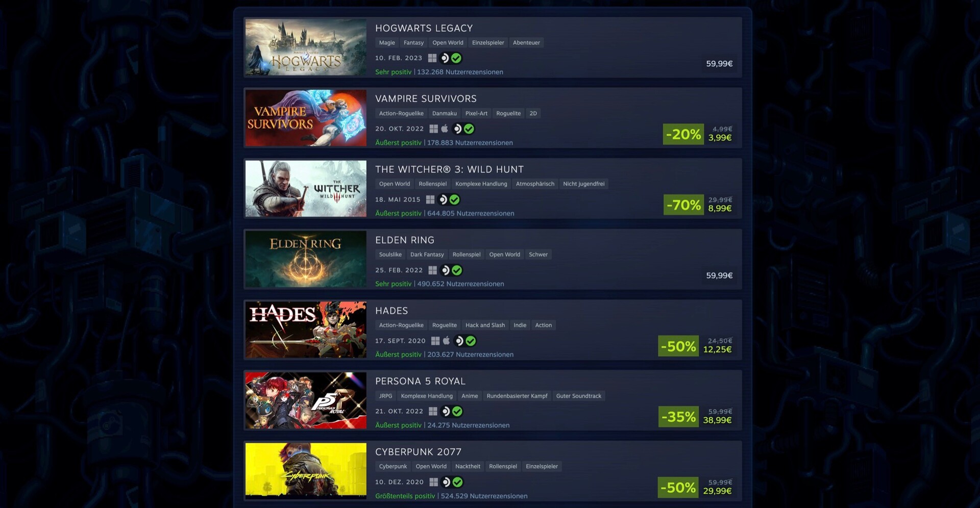Click the green verified checkmark on Persona 5 Royal
Image resolution: width=980 pixels, height=508 pixels.
pos(457,412)
